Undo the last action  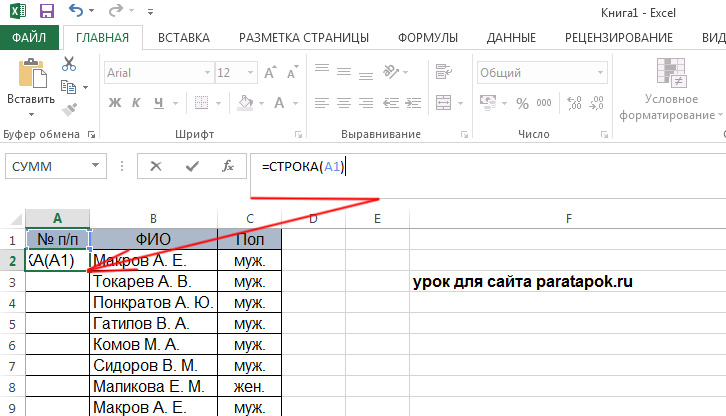[x=75, y=10]
